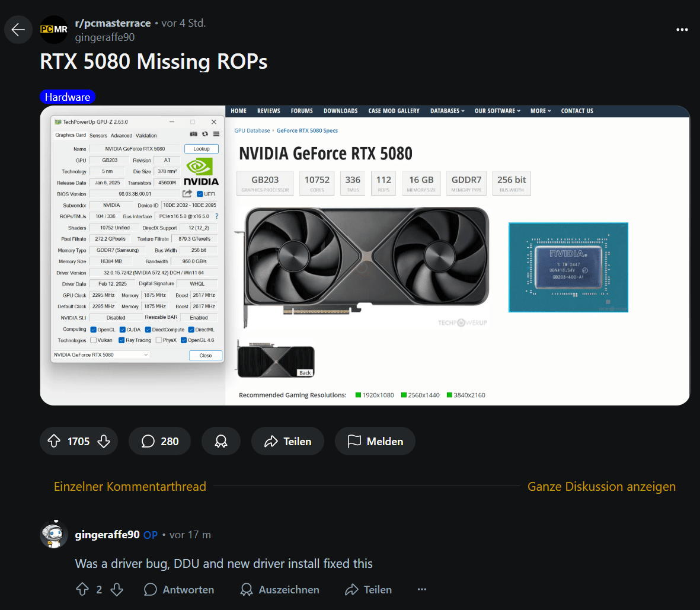Open gingeraffe90 profile under subreddit name
Image resolution: width=700 pixels, height=610 pixels.
click(x=105, y=37)
